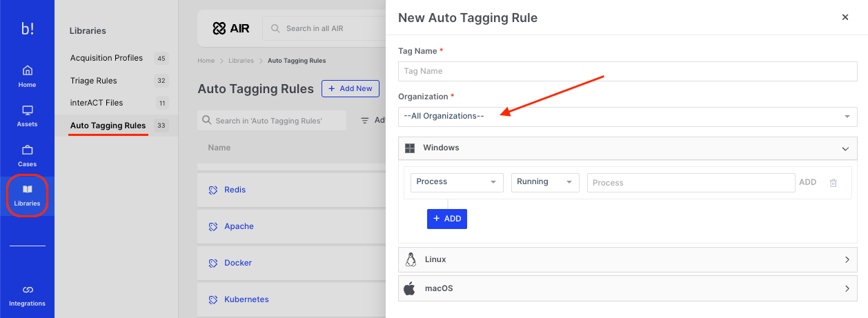Click the blue + ADD button

click(446, 219)
